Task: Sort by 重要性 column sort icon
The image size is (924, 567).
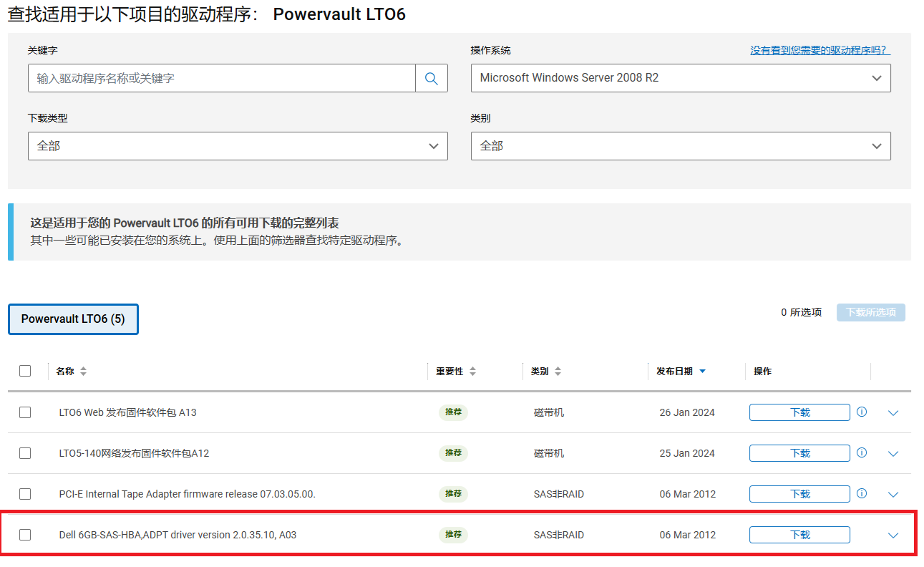Action: tap(472, 372)
